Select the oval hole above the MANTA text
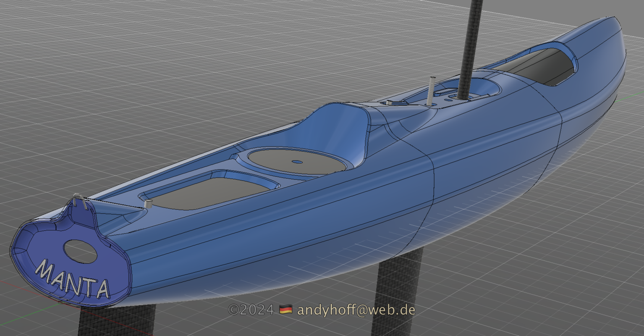Image resolution: width=644 pixels, height=336 pixels. (x=80, y=252)
